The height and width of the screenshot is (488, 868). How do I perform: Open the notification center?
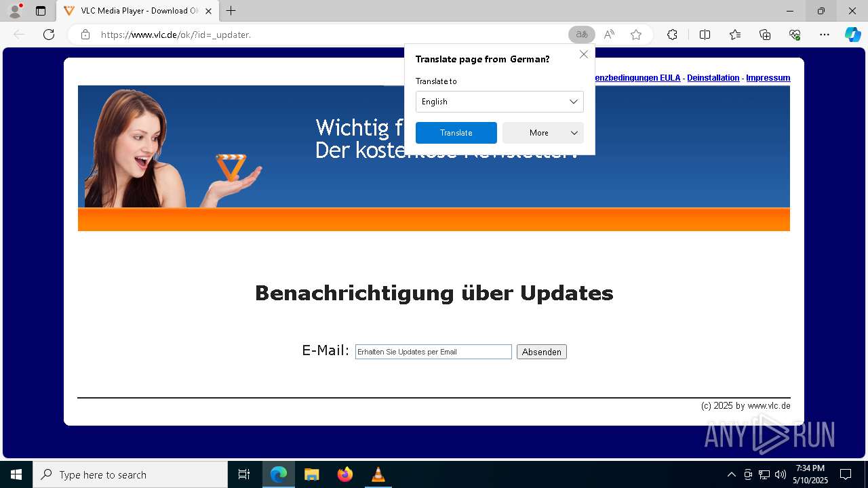(x=846, y=474)
